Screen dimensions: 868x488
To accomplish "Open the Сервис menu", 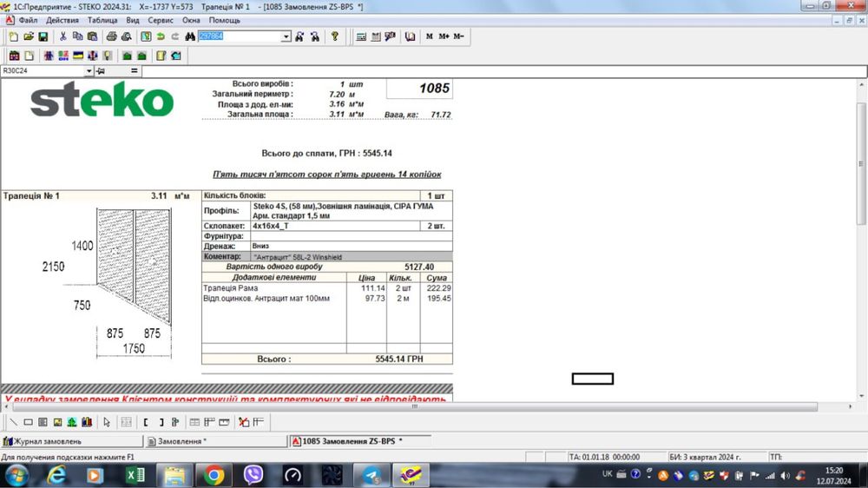I will (x=161, y=21).
